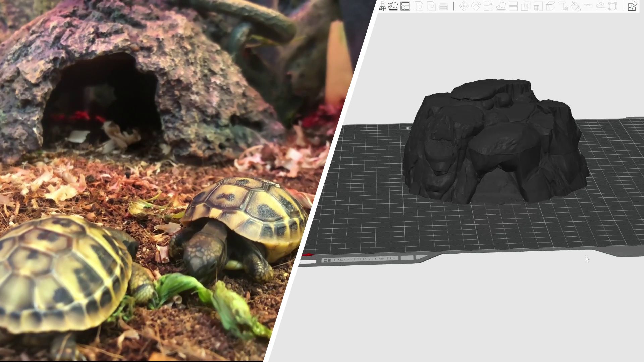Select the black rock cave 3D model

(x=496, y=142)
